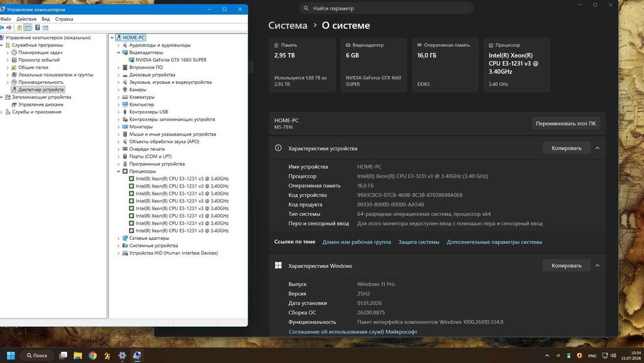Select Устройства HID (Human Interface Devices) row

(x=173, y=253)
